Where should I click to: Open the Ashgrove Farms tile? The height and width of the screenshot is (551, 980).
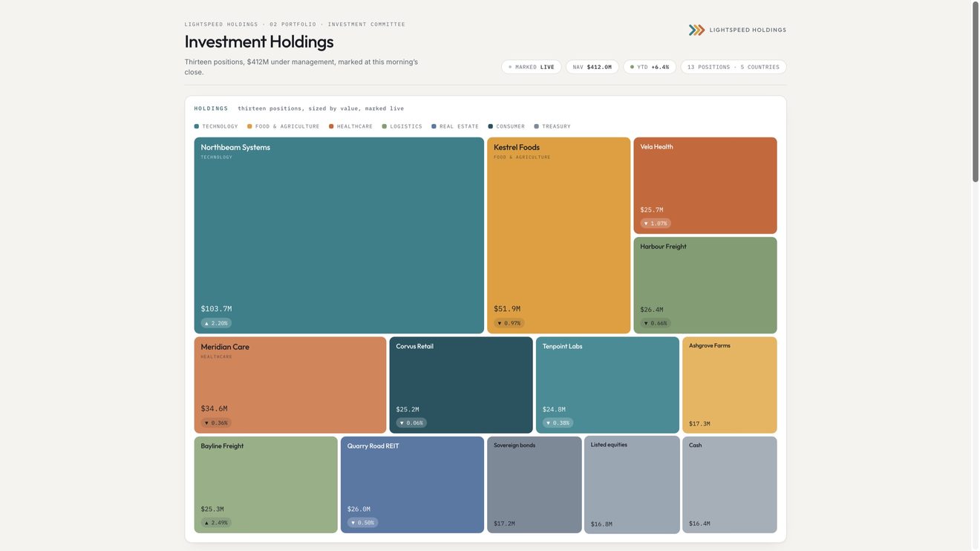point(730,385)
